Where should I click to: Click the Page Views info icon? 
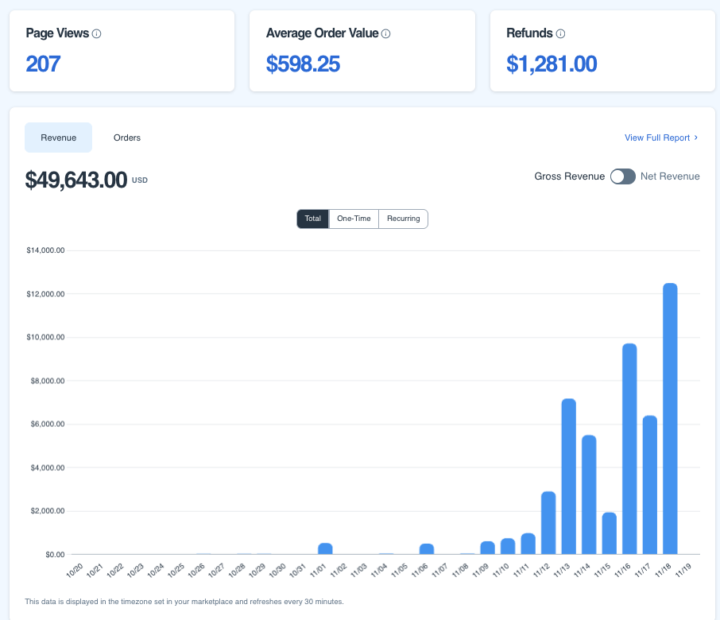(97, 34)
